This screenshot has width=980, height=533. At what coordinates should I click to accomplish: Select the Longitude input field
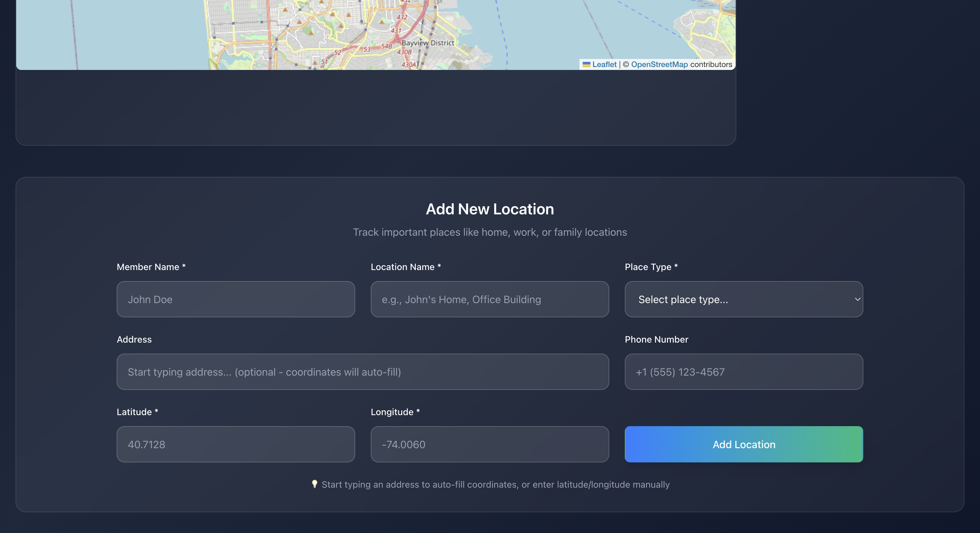coord(490,444)
